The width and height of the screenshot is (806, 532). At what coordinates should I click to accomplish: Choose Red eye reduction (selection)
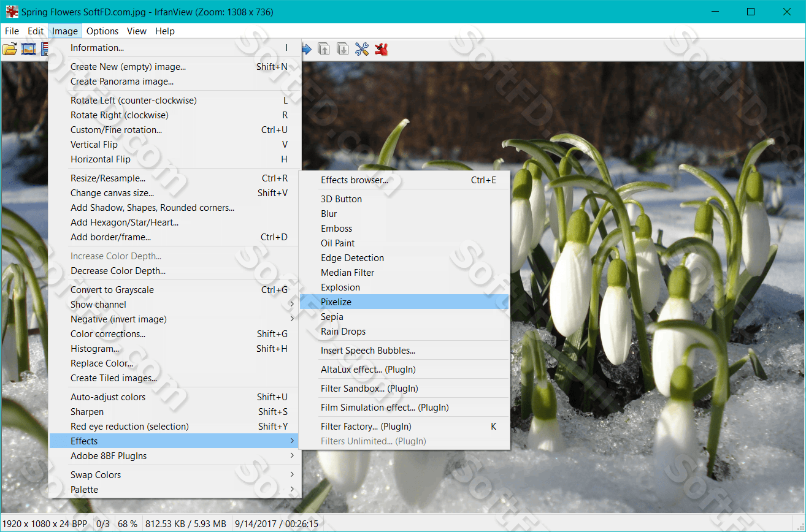tap(175, 427)
